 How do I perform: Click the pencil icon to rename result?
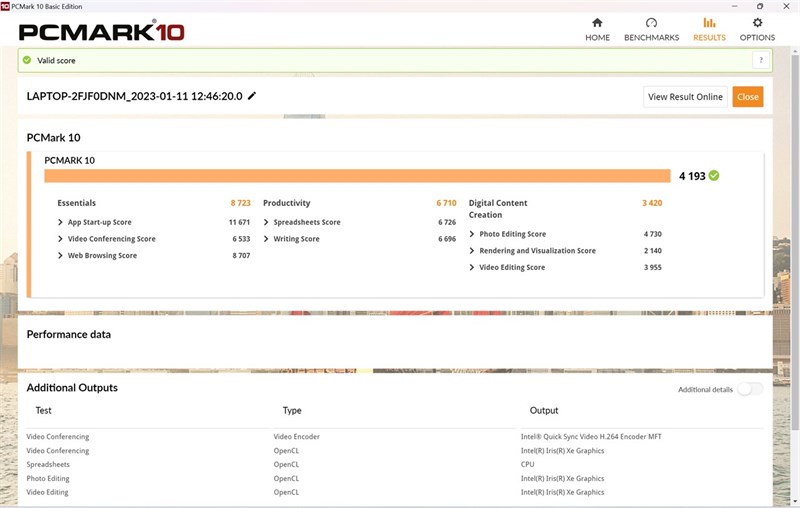pyautogui.click(x=252, y=96)
